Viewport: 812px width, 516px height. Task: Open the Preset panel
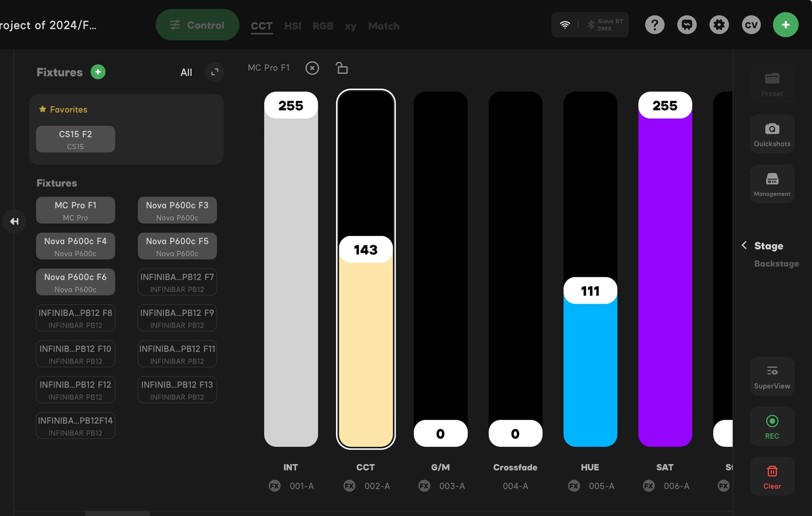click(x=771, y=84)
